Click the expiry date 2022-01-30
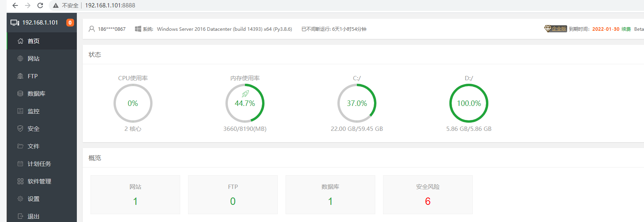Image resolution: width=644 pixels, height=222 pixels. [x=606, y=29]
